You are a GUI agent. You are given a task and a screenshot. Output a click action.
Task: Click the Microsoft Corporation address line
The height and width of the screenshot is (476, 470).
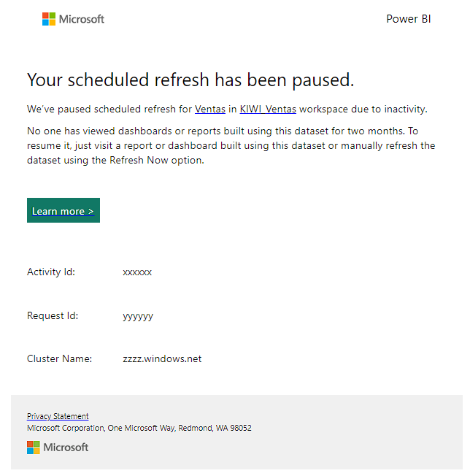tap(139, 428)
